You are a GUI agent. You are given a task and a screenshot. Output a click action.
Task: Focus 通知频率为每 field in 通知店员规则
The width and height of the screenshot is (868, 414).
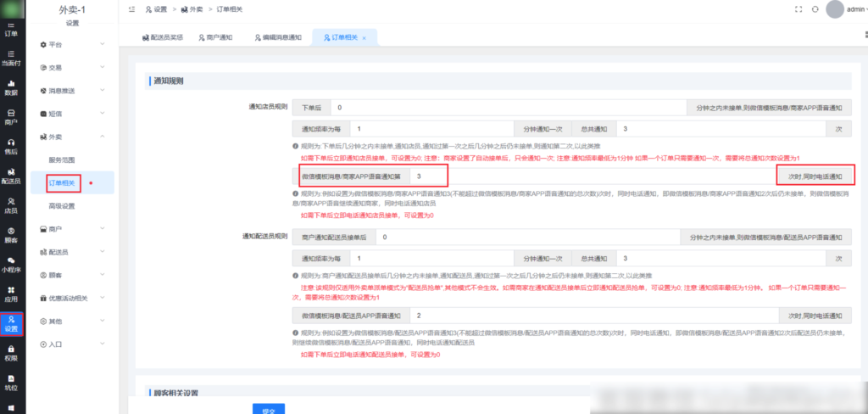pos(431,129)
